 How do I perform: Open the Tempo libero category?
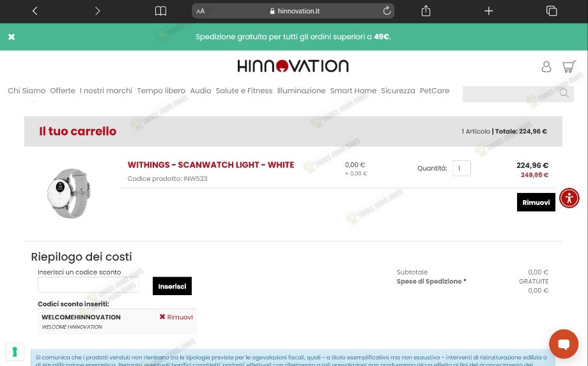[x=161, y=91]
